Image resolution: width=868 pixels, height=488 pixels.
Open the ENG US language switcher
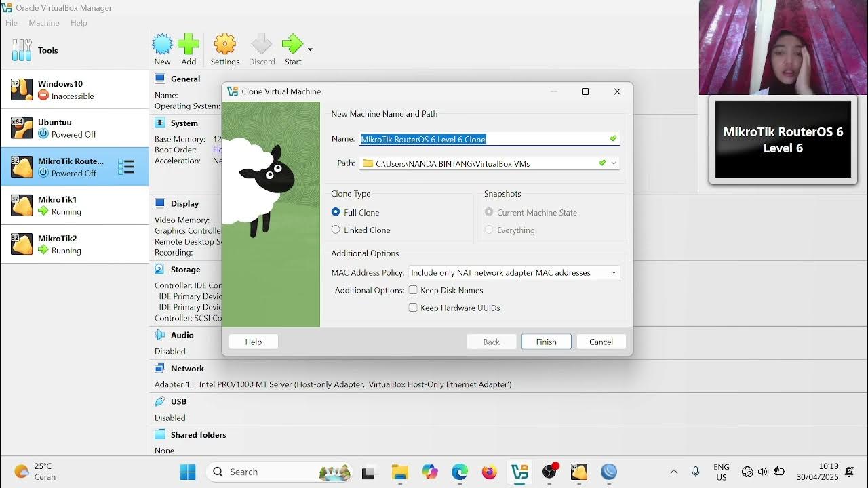pos(722,472)
